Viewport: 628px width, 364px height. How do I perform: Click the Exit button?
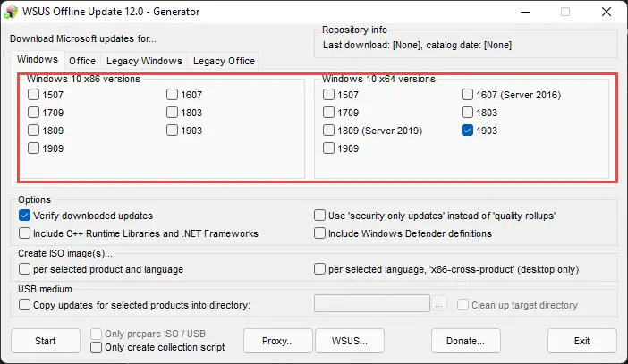582,341
